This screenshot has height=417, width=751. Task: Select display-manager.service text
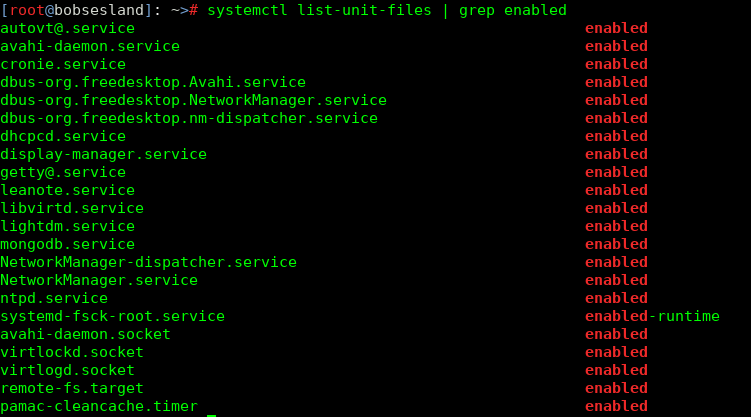(103, 155)
